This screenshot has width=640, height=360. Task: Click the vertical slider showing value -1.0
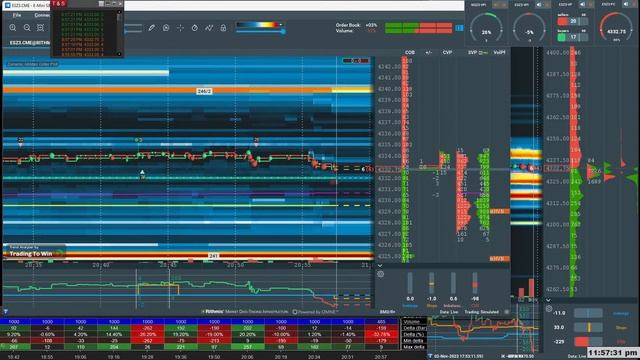point(431,283)
